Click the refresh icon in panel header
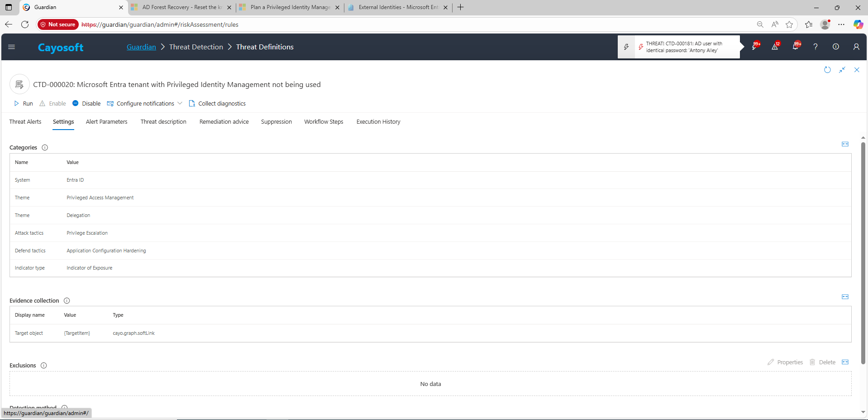This screenshot has width=868, height=420. pyautogui.click(x=827, y=70)
